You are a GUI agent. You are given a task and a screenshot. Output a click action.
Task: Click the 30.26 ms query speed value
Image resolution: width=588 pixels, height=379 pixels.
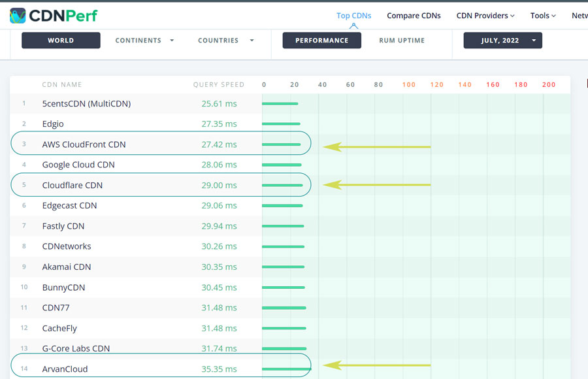pyautogui.click(x=219, y=246)
